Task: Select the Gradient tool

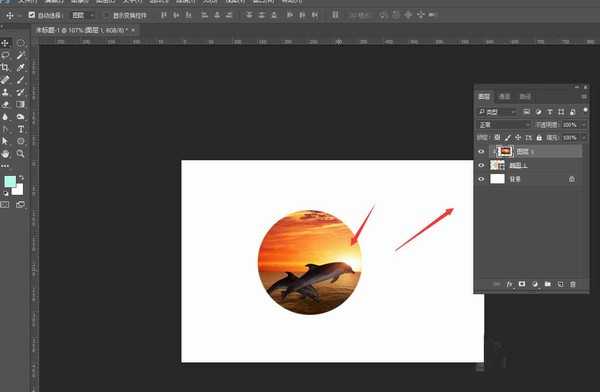Action: point(21,104)
